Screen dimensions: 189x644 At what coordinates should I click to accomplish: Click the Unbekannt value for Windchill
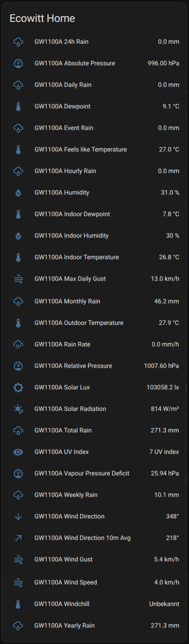click(x=164, y=604)
